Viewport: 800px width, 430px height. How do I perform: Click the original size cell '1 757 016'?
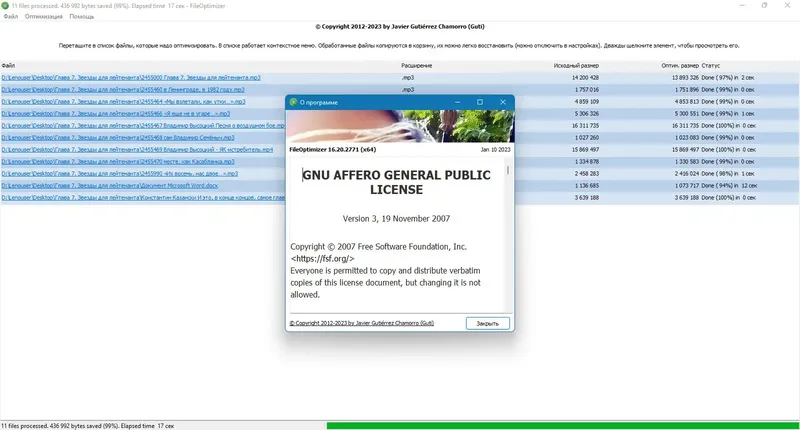(587, 89)
